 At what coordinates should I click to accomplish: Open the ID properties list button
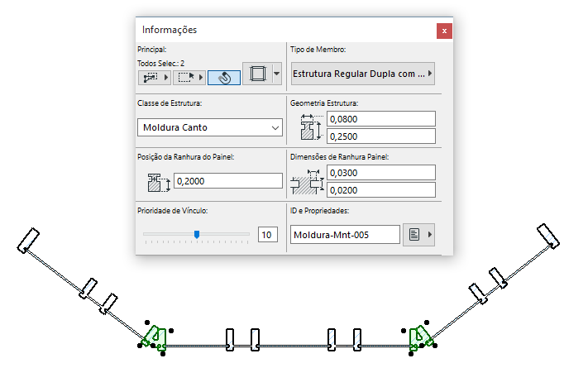414,235
